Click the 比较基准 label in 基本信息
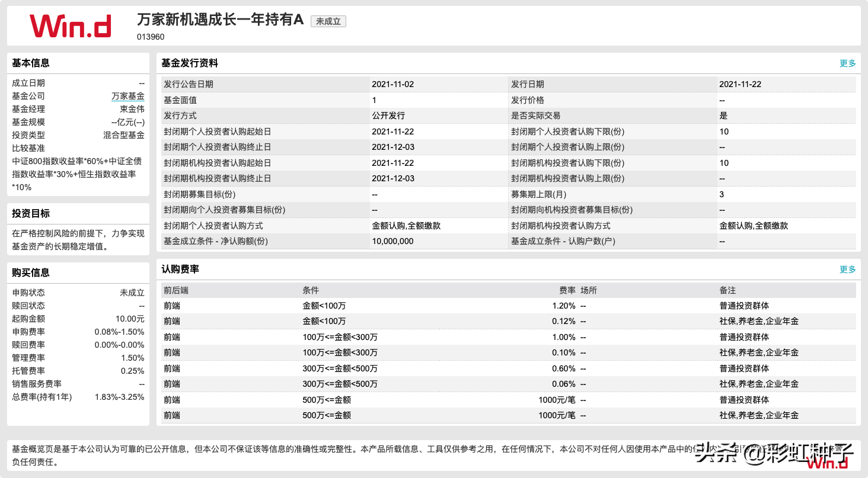868x478 pixels. pyautogui.click(x=28, y=148)
